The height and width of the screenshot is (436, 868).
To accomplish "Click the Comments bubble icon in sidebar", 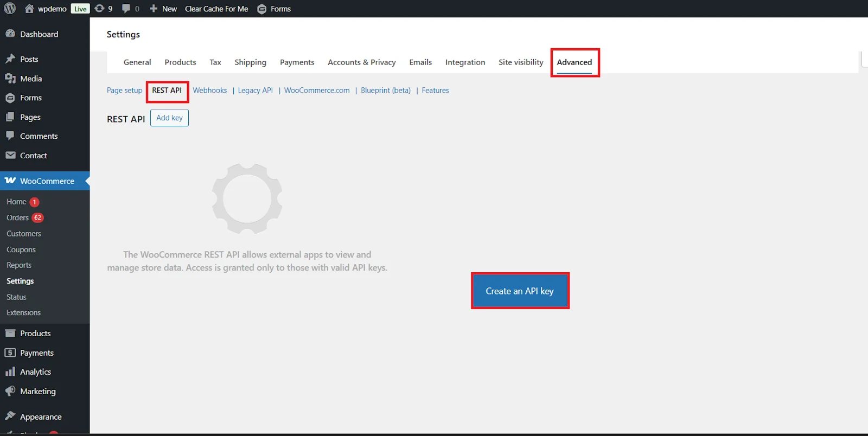I will pyautogui.click(x=10, y=136).
